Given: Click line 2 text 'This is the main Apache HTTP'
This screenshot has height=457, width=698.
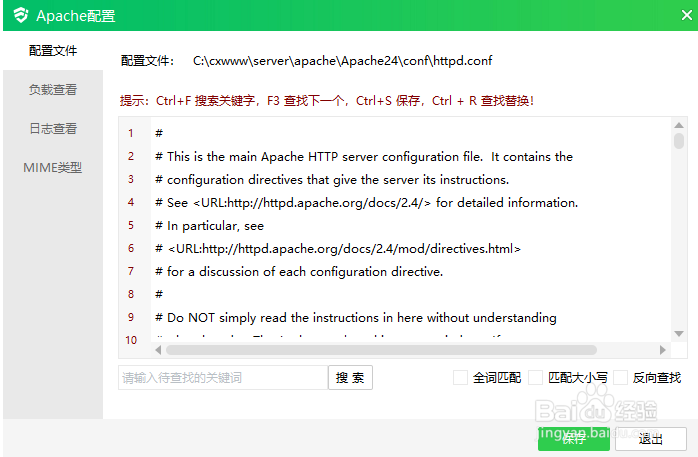Looking at the screenshot, I should [252, 157].
